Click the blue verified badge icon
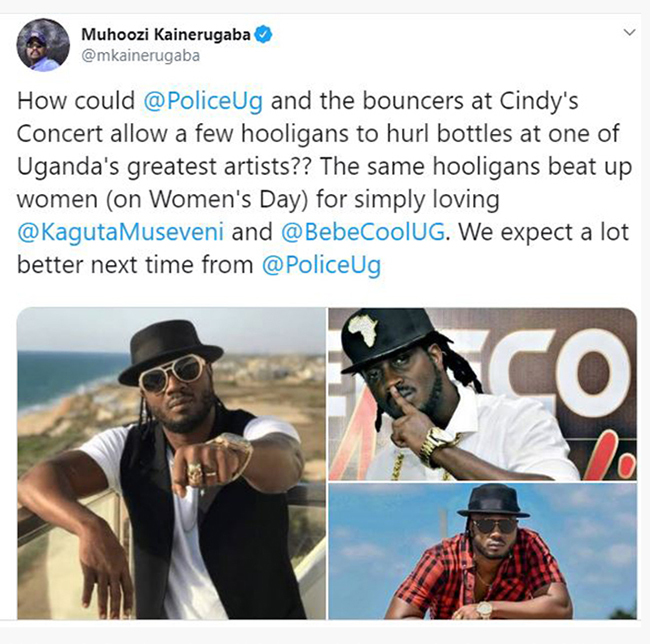650x644 pixels. (263, 34)
